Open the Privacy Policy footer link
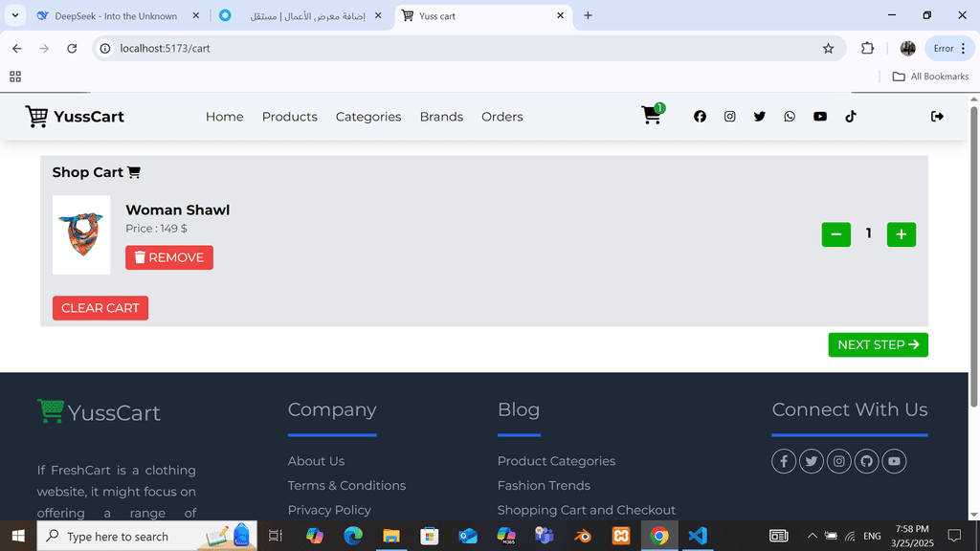 point(329,510)
